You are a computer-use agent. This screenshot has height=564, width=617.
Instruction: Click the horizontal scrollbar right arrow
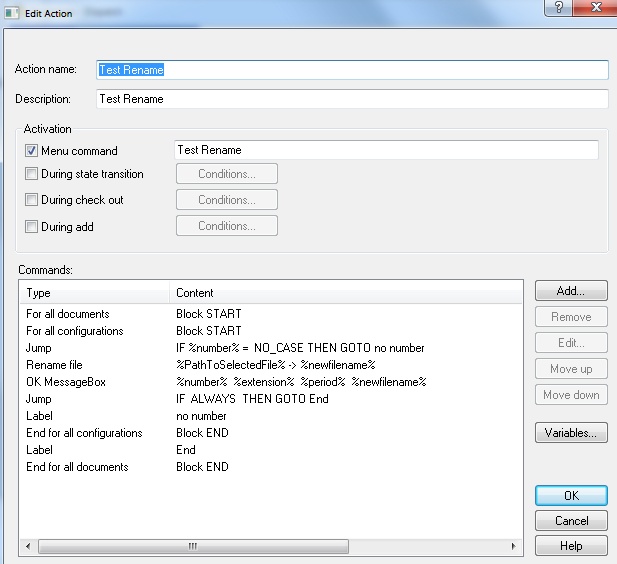click(x=514, y=546)
